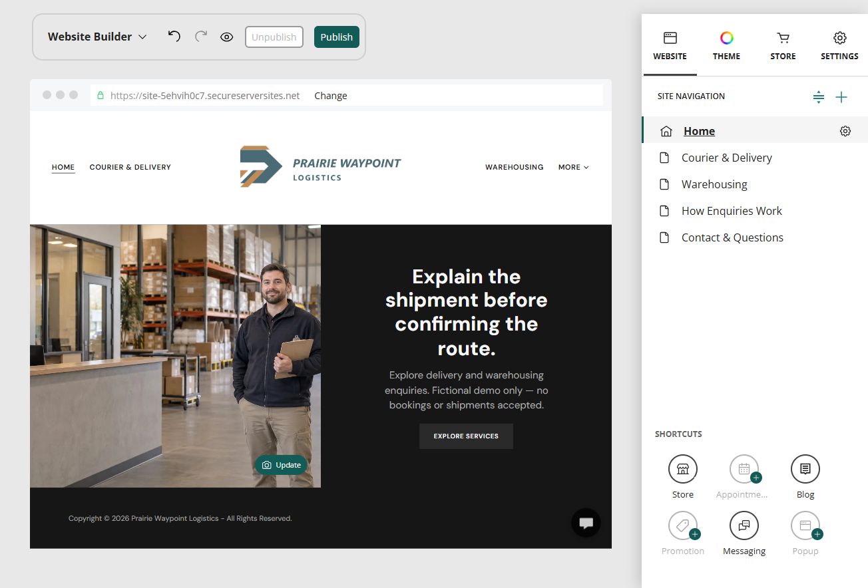868x588 pixels.
Task: Click the redo arrow icon
Action: point(201,37)
